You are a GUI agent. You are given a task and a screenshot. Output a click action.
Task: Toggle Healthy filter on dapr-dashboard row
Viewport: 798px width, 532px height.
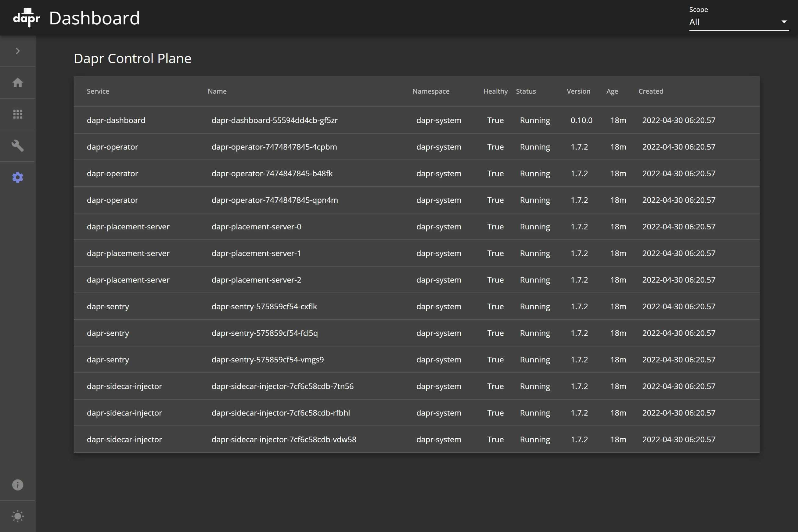pyautogui.click(x=495, y=120)
